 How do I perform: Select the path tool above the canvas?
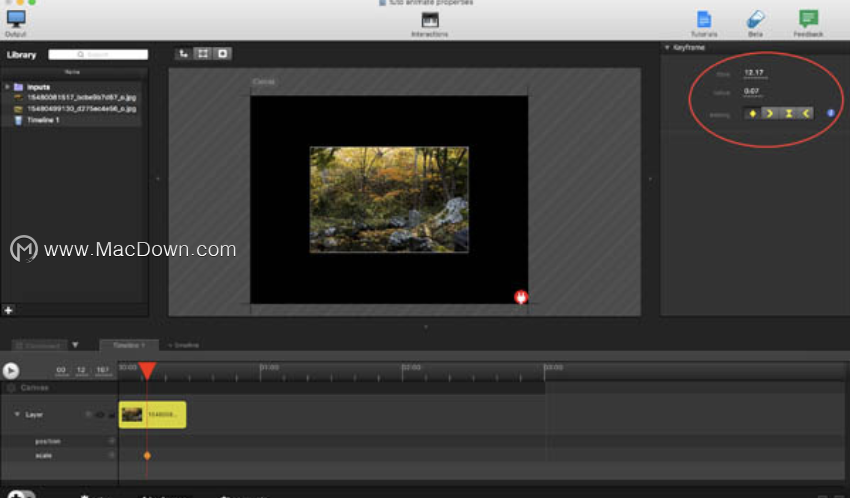coord(184,54)
